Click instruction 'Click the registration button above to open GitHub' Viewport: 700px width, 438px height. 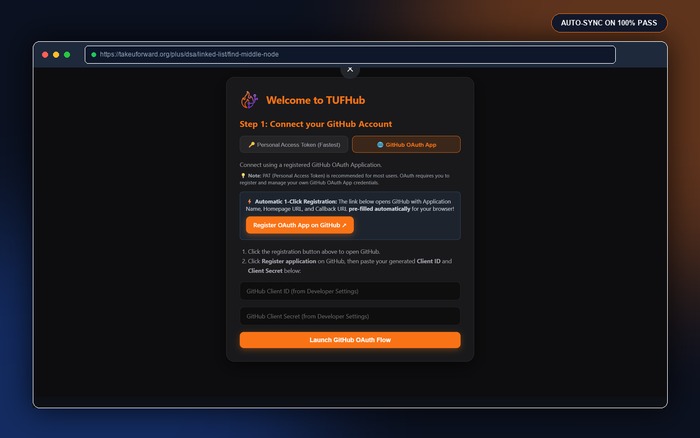click(x=314, y=252)
